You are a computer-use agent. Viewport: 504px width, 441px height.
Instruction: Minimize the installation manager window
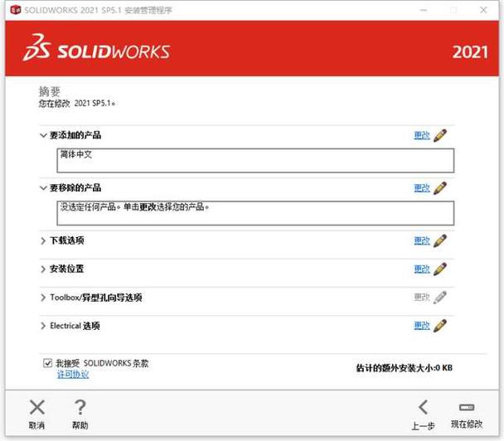click(x=424, y=10)
